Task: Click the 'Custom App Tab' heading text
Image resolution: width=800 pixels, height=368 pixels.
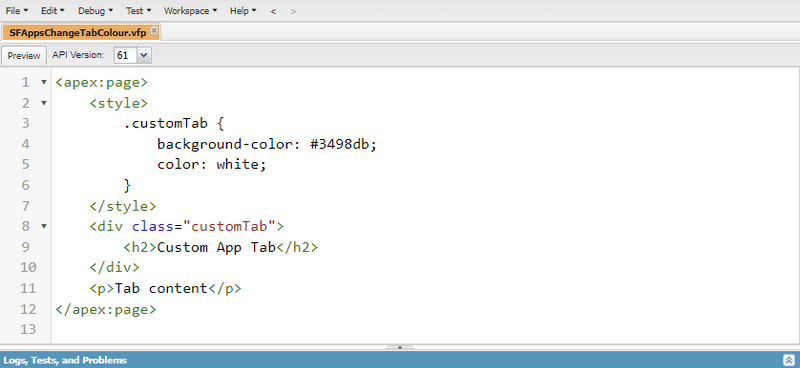Action: (x=216, y=248)
